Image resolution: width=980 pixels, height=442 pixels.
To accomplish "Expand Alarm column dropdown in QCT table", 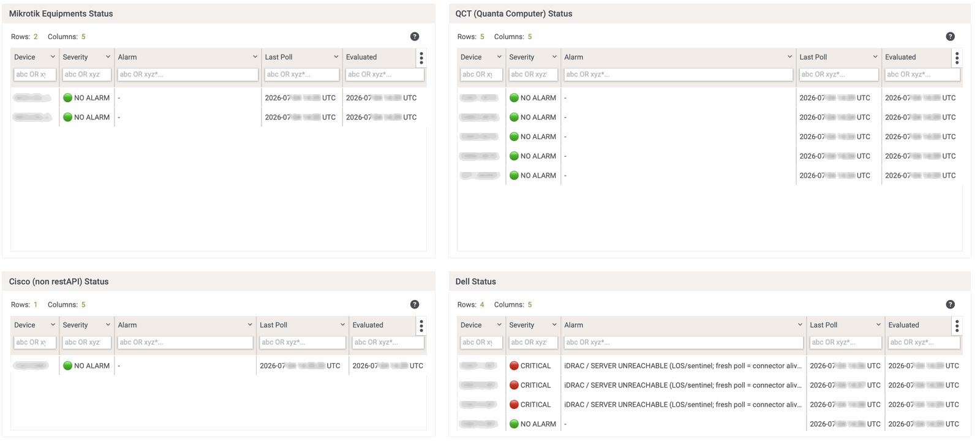I will pos(790,57).
